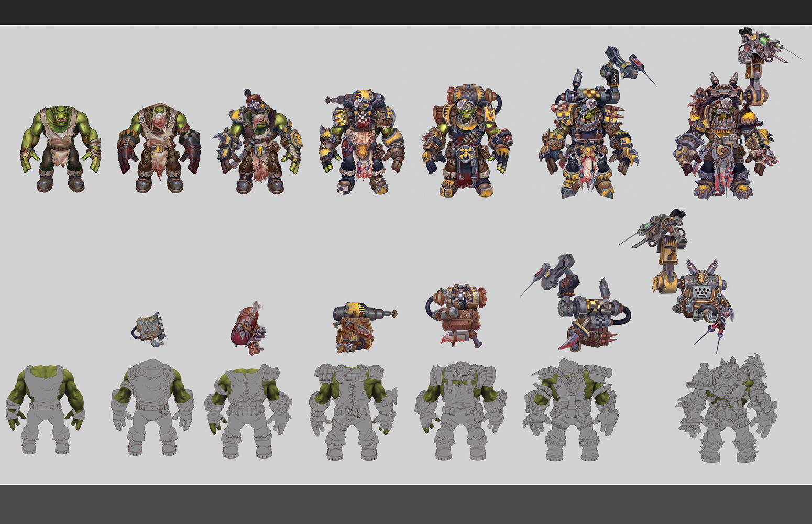Select the orc with syringe claw arm overhead
The height and width of the screenshot is (524, 812).
597,122
